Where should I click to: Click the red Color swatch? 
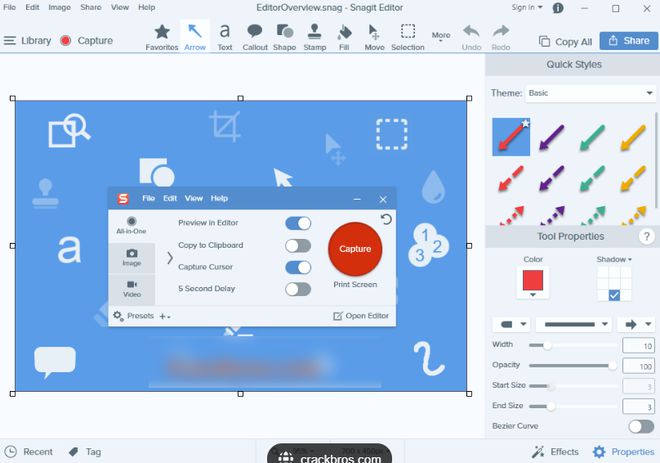(x=532, y=281)
